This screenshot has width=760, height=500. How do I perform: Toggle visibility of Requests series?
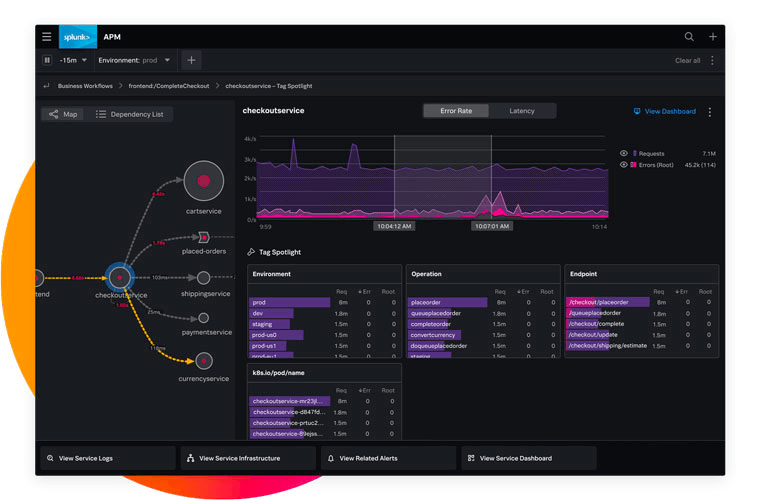pyautogui.click(x=624, y=153)
